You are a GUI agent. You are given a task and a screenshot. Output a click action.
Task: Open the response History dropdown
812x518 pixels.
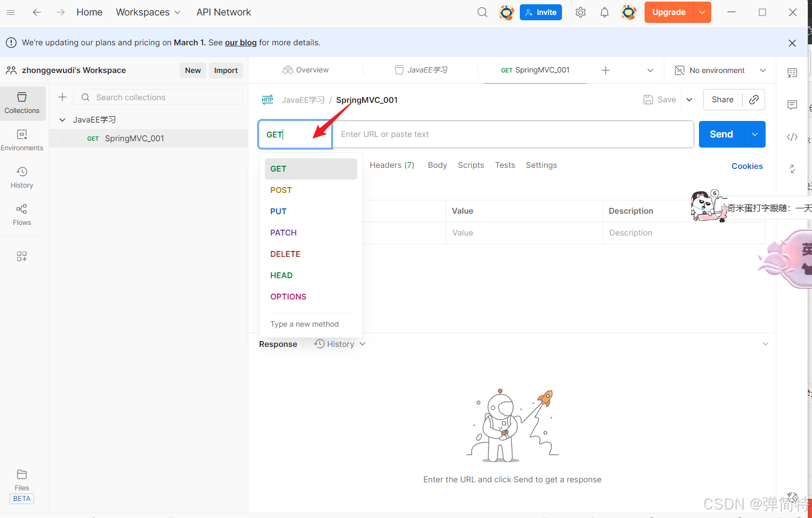coord(340,344)
